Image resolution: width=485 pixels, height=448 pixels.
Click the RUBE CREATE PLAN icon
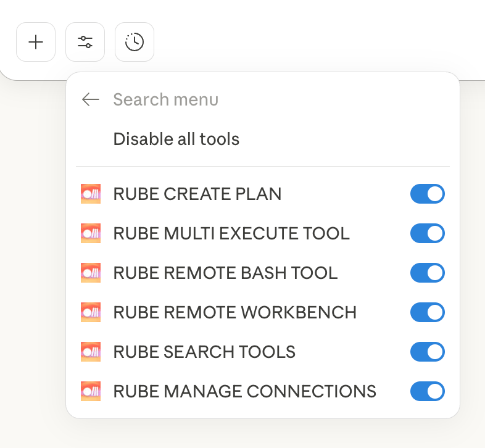tap(91, 194)
